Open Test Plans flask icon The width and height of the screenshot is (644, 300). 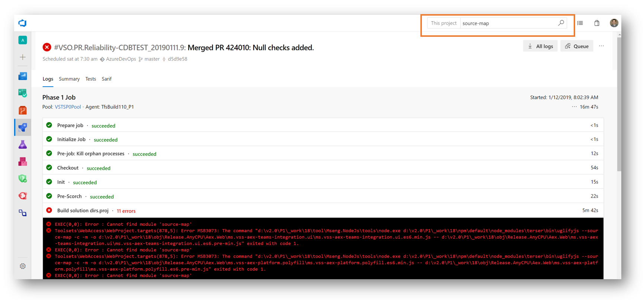click(23, 145)
